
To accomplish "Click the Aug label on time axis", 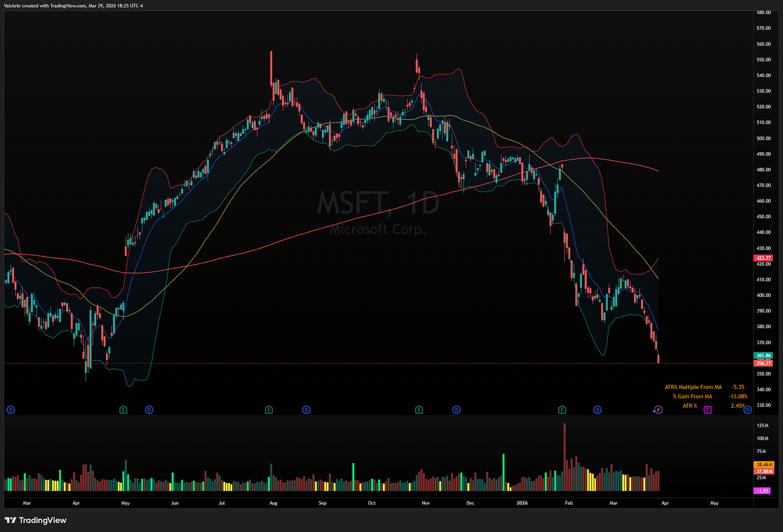I will [x=273, y=503].
